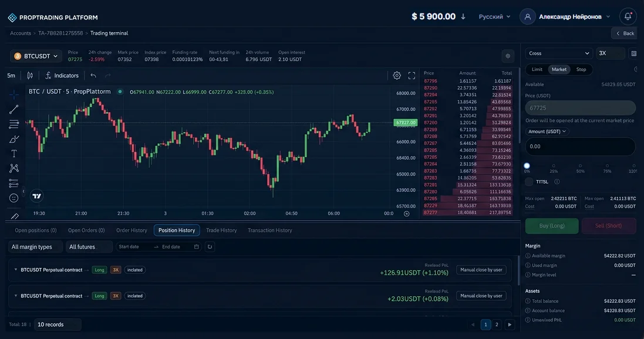Select the brush drawing tool

pyautogui.click(x=14, y=139)
